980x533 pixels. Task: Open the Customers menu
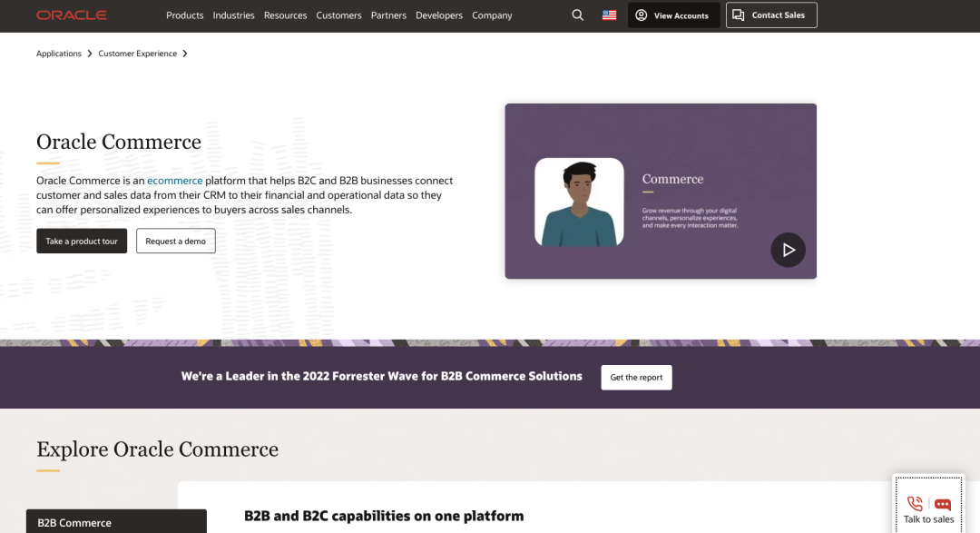point(338,15)
